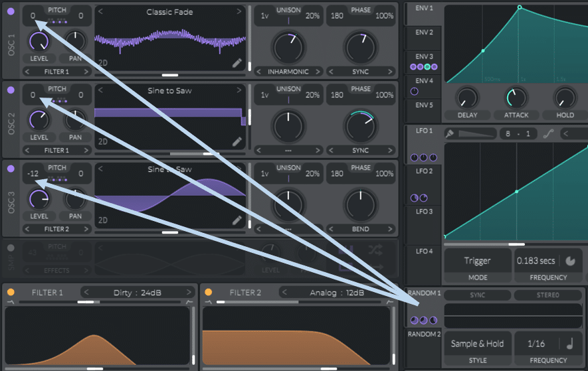Open OSC 1 wavetable edit pencil icon
This screenshot has height=371, width=588.
237,63
